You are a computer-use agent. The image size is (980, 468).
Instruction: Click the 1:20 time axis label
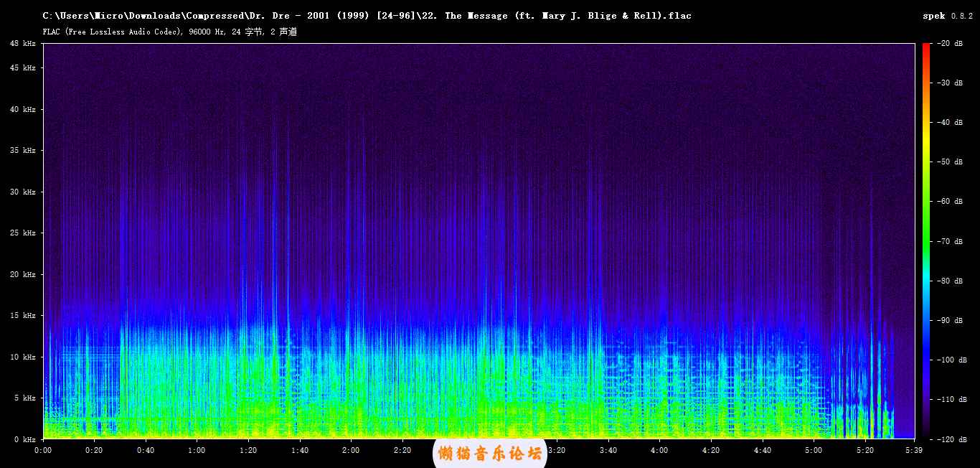point(248,451)
